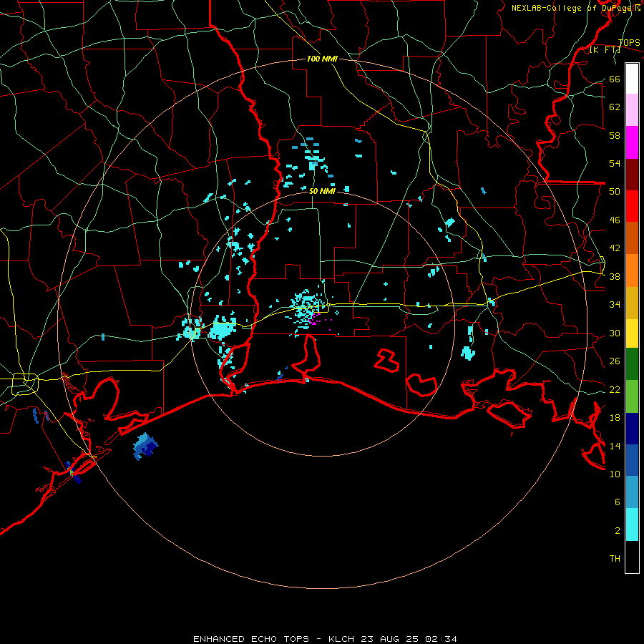Click the legend value '2'
This screenshot has height=644, width=644.
(x=618, y=531)
